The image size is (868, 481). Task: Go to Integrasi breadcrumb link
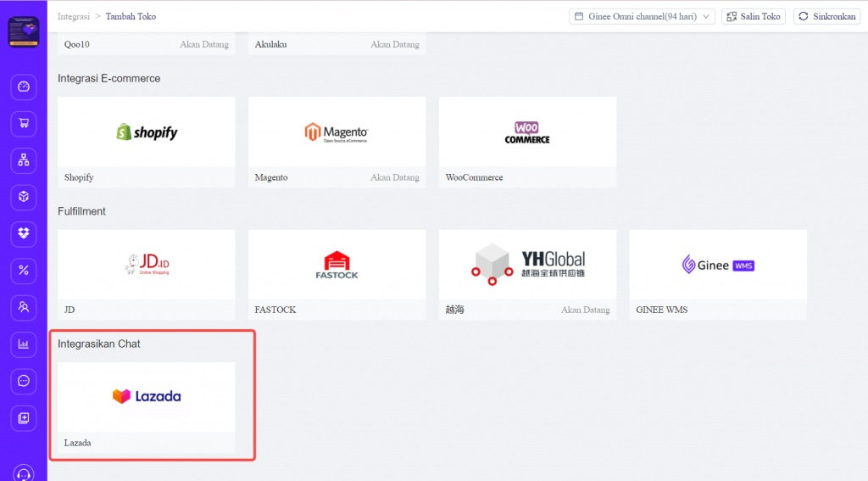(x=74, y=17)
